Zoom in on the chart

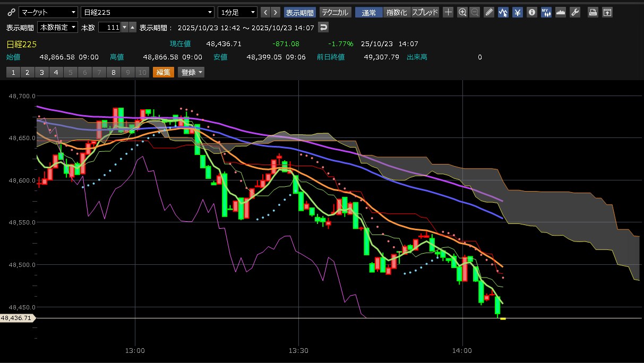tap(462, 12)
